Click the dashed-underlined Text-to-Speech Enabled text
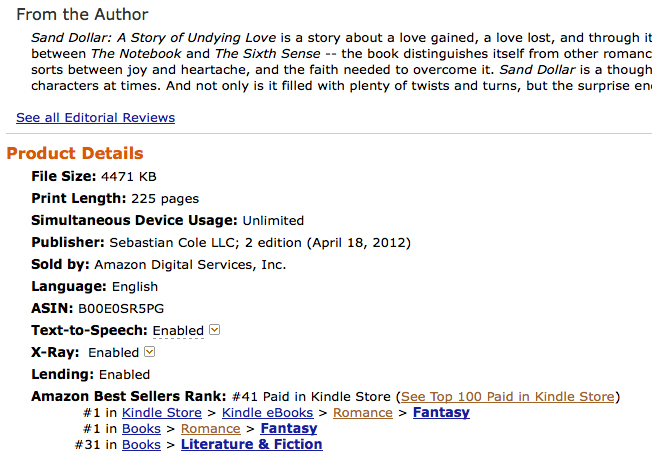Viewport: 652px width, 462px height. pyautogui.click(x=178, y=331)
